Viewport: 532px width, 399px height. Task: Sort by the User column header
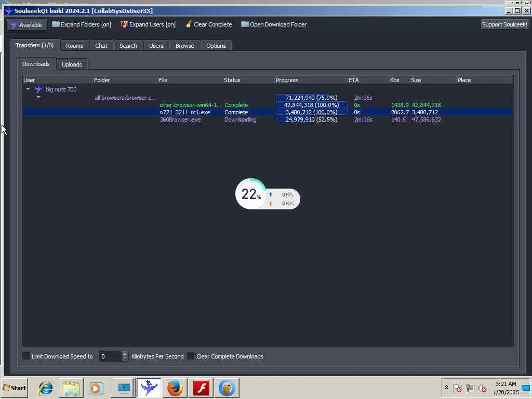[57, 80]
